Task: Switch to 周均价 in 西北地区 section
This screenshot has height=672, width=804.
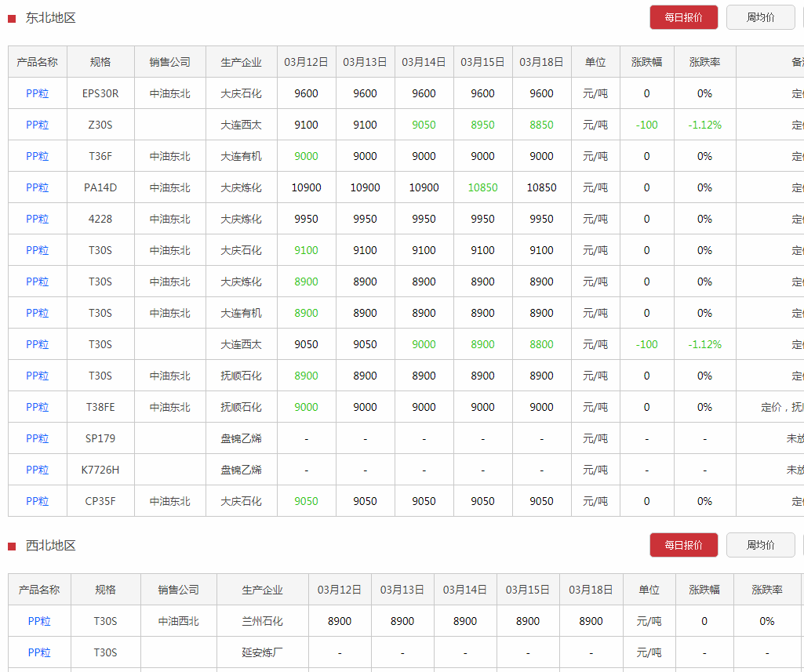Action: click(760, 545)
